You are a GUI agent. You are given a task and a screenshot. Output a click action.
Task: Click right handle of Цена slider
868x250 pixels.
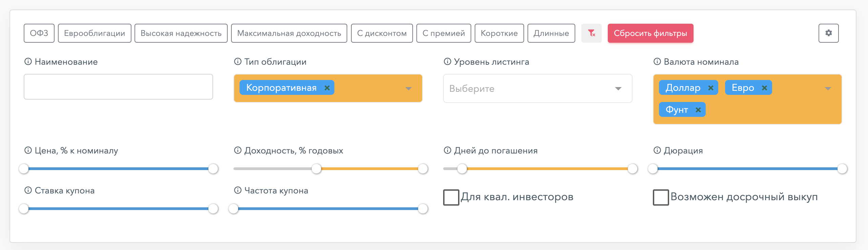click(213, 169)
